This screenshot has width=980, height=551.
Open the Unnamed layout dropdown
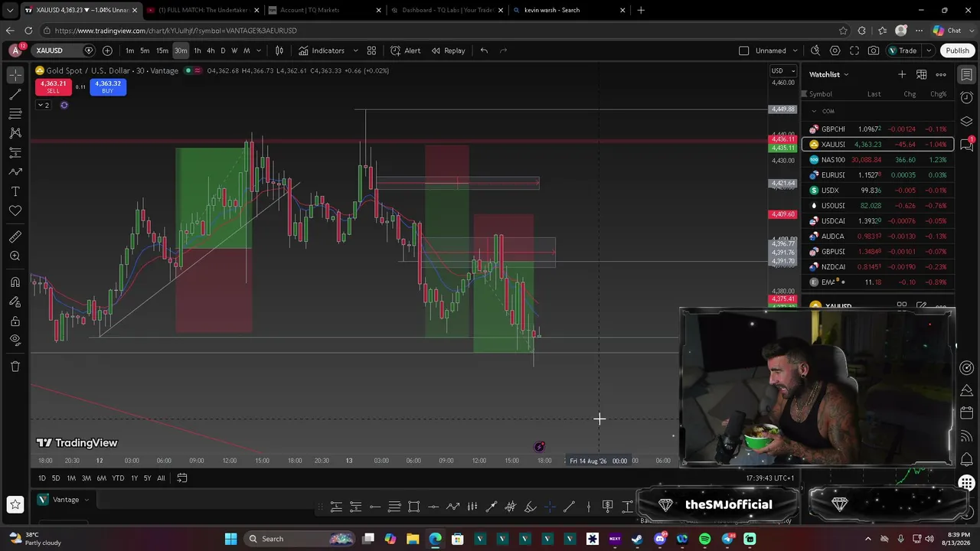tap(794, 51)
